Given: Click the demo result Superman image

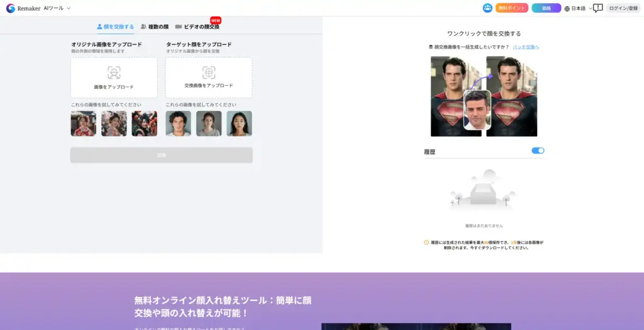Looking at the screenshot, I should (512, 96).
